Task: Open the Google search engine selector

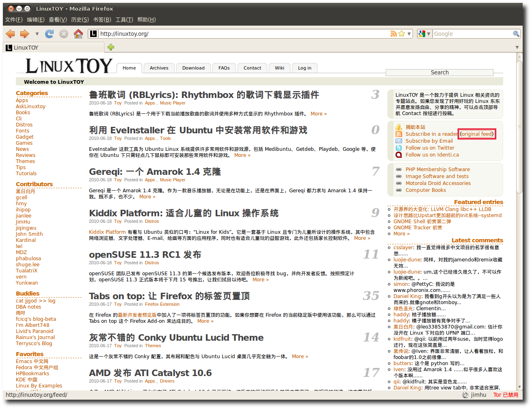Action: click(424, 34)
